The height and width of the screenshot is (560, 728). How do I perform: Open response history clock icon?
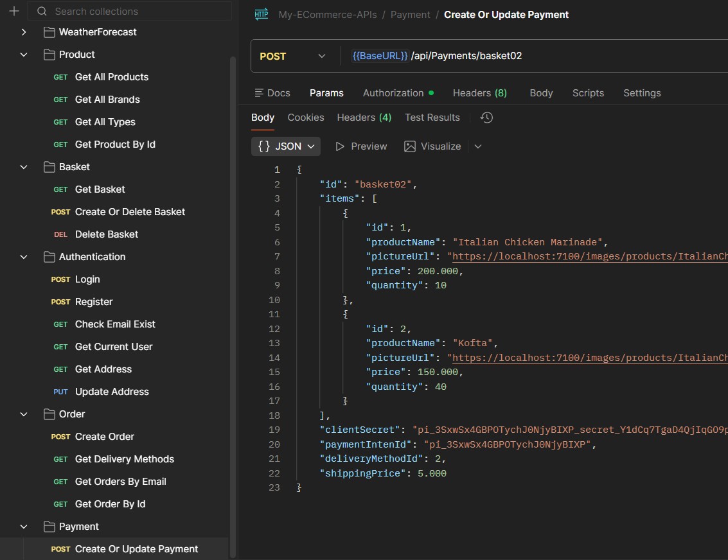point(486,118)
